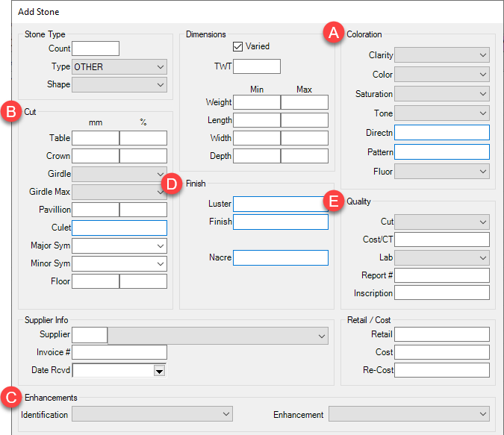Screen dimensions: 504x435
Task: Open the Enhancement dropdown
Action: coord(408,414)
